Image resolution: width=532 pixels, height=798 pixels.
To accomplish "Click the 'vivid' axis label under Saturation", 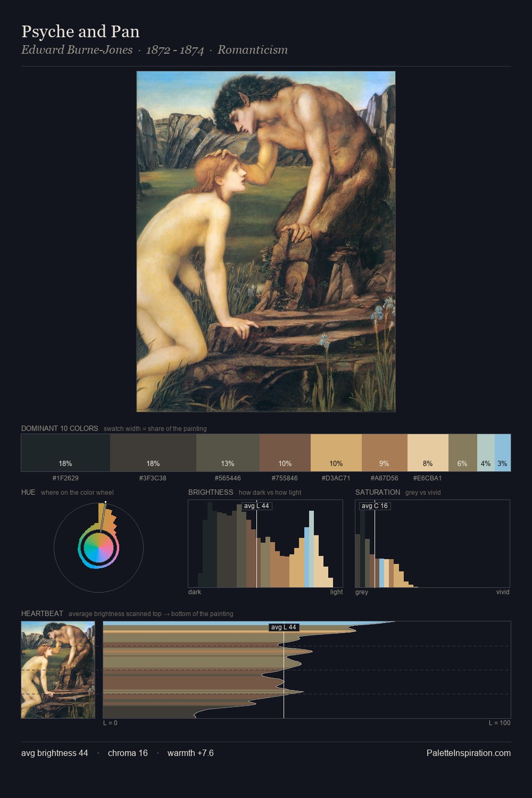I will click(x=503, y=592).
